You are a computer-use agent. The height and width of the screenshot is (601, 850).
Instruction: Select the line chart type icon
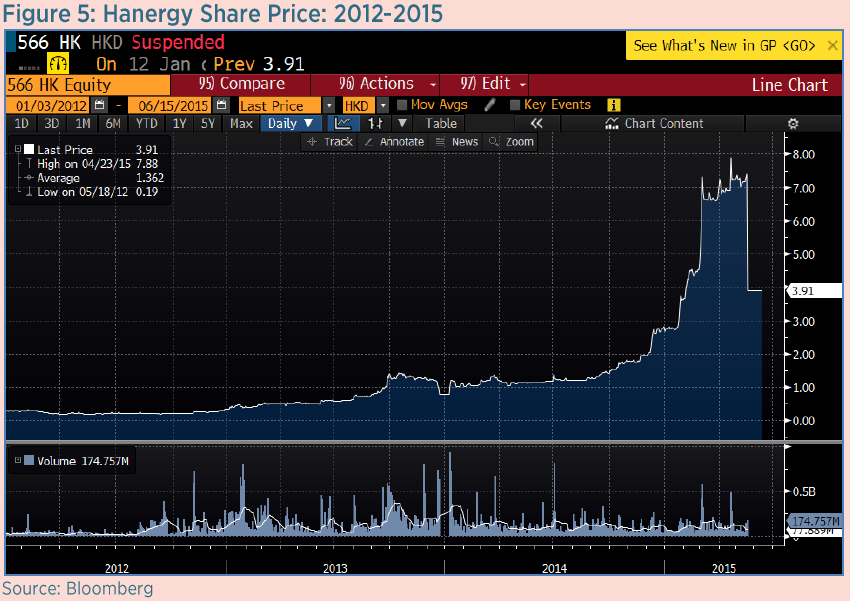(x=342, y=124)
